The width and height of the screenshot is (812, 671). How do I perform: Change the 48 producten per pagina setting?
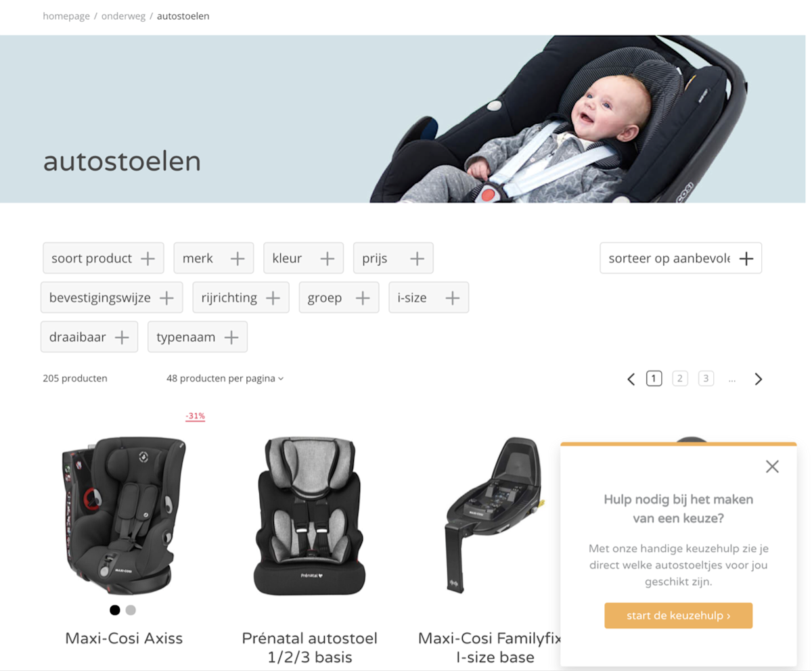[225, 379]
